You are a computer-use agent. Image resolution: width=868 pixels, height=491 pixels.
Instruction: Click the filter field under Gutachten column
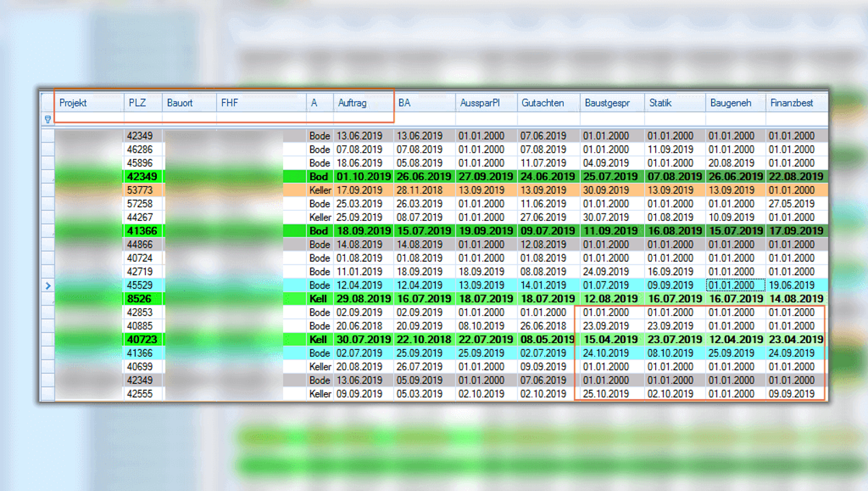point(548,119)
